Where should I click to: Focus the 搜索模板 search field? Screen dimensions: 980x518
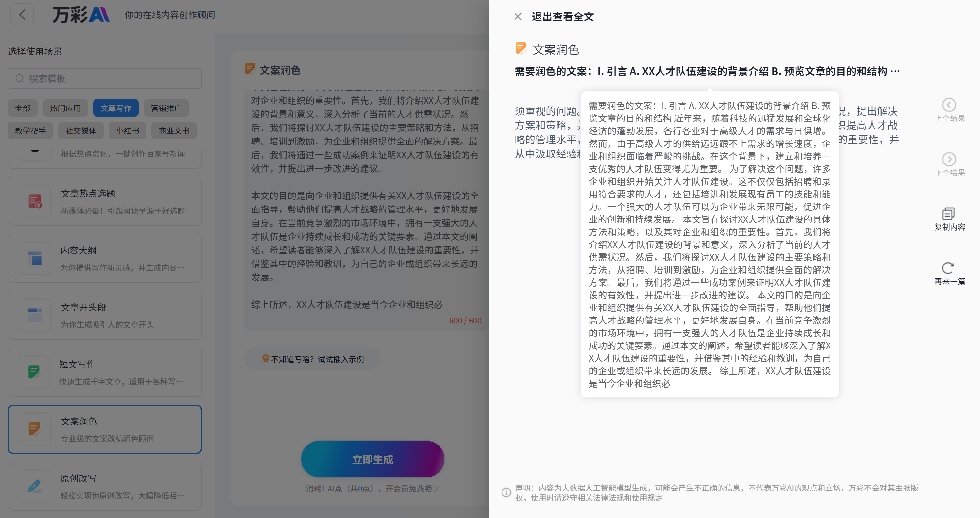(x=105, y=78)
